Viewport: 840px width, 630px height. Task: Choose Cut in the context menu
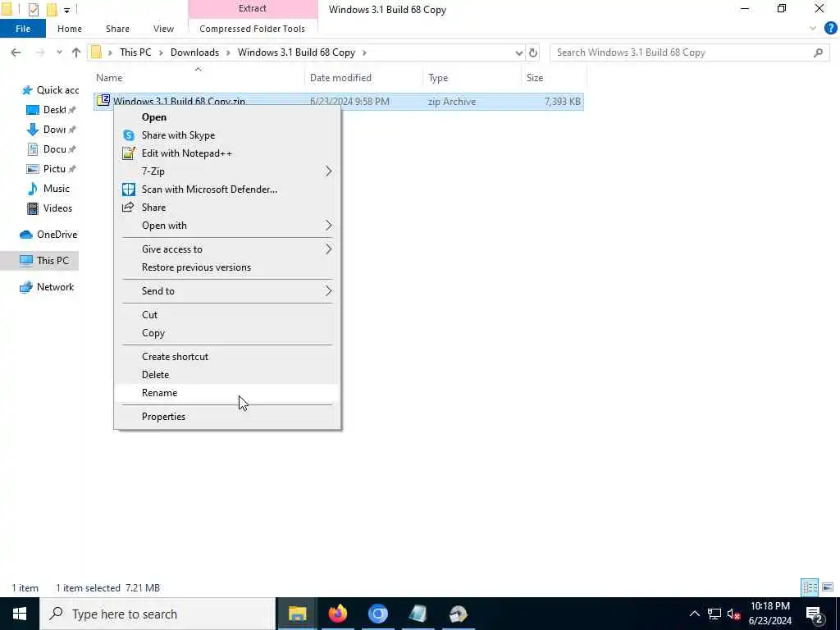226,314
